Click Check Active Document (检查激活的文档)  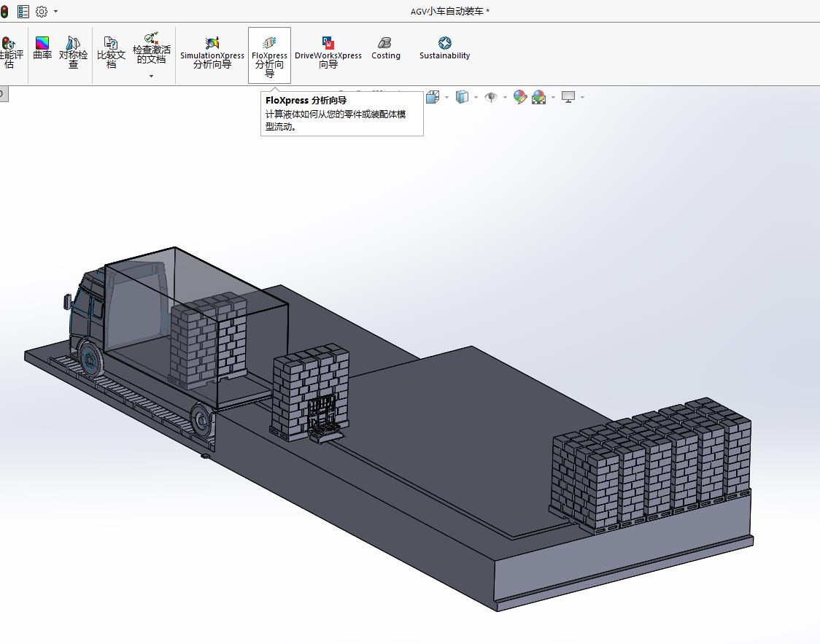click(x=151, y=47)
